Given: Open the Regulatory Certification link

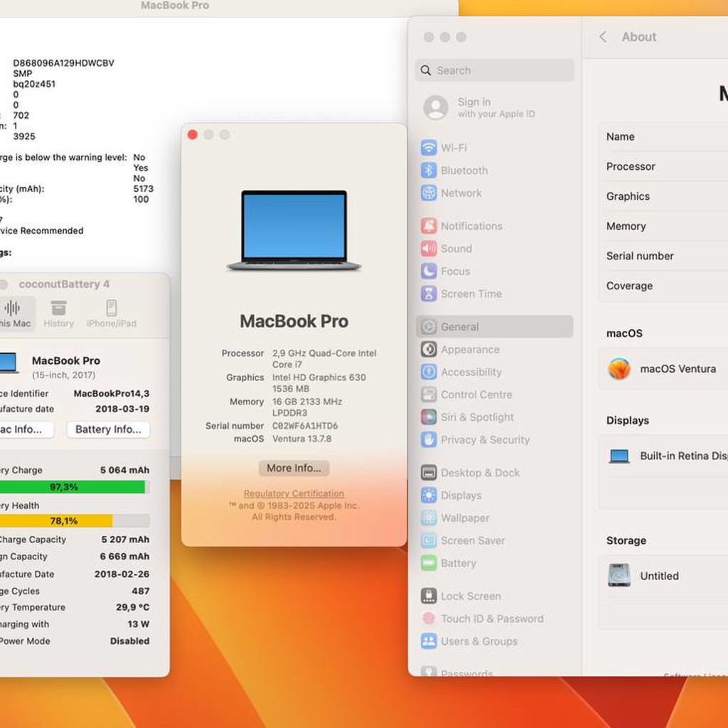Looking at the screenshot, I should tap(294, 493).
